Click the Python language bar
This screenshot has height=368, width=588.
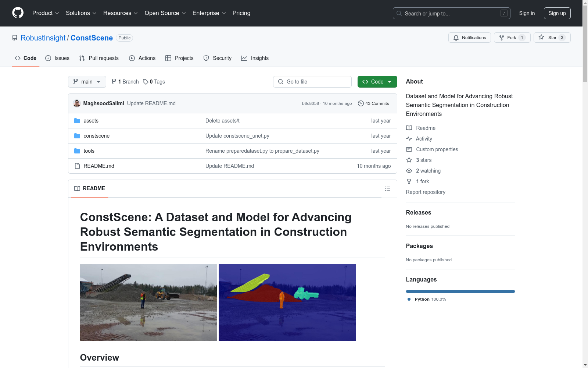[460, 291]
